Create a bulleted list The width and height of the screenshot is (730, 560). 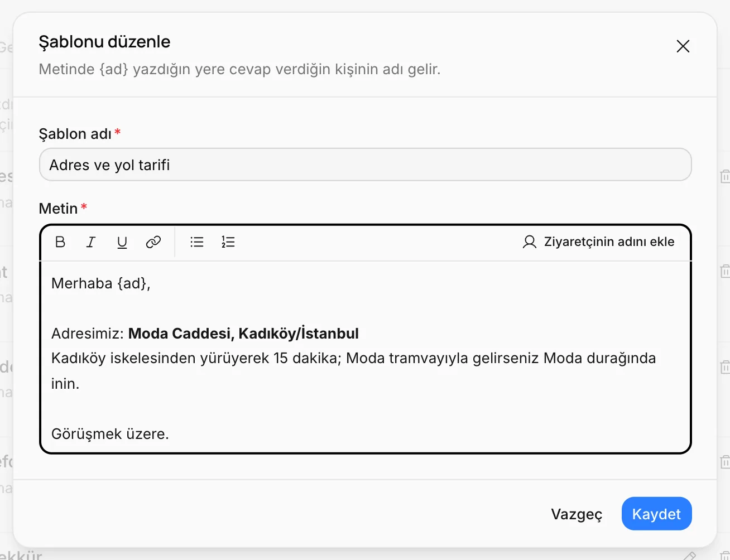click(197, 242)
